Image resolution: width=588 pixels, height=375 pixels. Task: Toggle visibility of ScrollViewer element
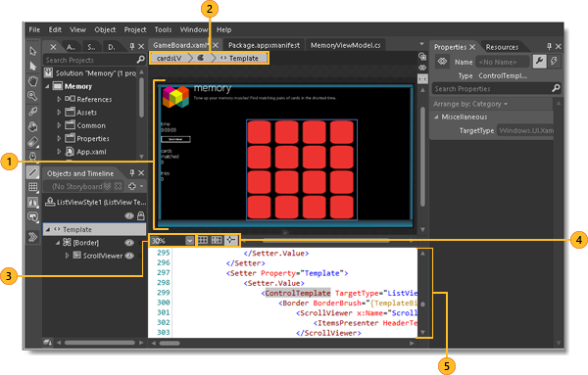tap(129, 256)
